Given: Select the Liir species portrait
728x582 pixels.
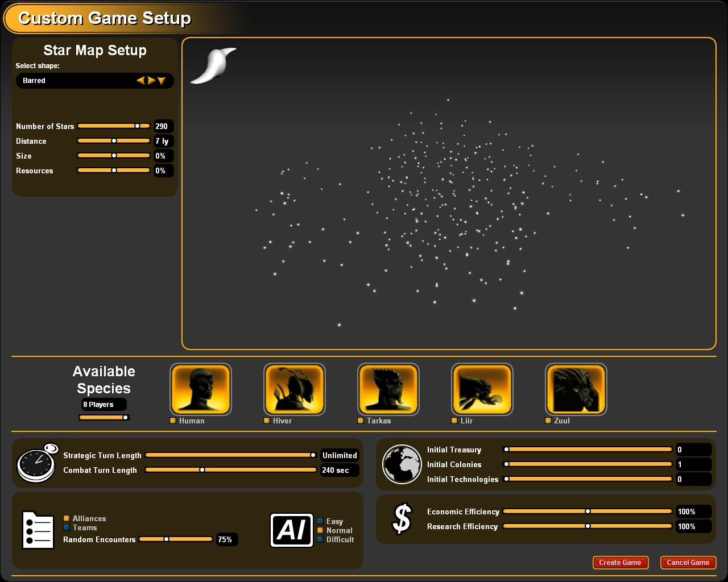Looking at the screenshot, I should click(482, 389).
